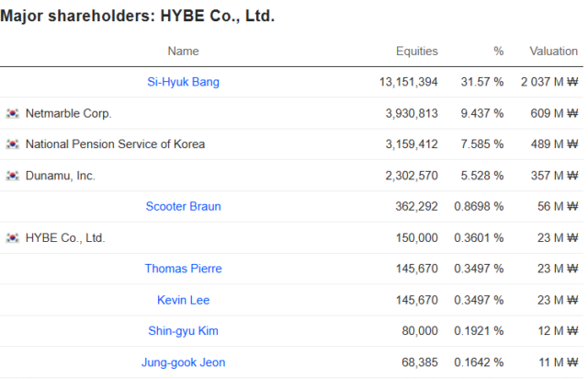Click Korean flag icon beside Netmarble Corp.

coord(12,113)
